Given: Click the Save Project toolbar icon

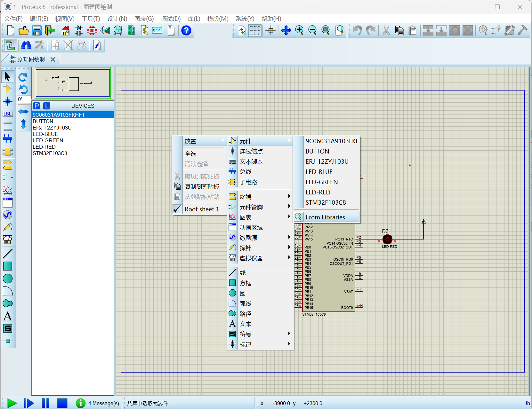Looking at the screenshot, I should click(37, 30).
